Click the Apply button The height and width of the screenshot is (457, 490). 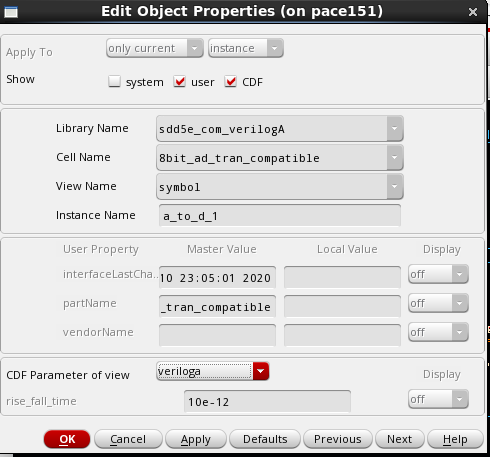[196, 439]
